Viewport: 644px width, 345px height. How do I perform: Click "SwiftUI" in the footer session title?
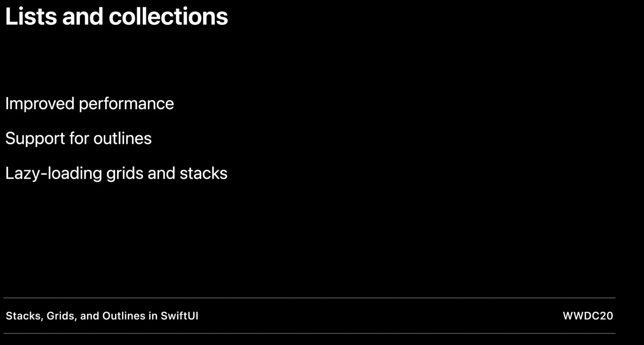(179, 316)
